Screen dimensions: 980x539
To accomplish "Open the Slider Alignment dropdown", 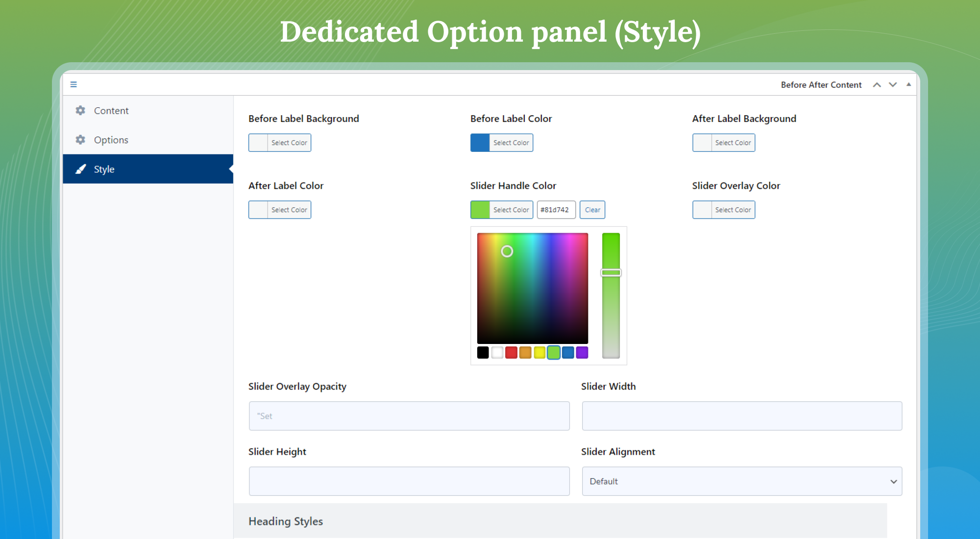I will 742,481.
